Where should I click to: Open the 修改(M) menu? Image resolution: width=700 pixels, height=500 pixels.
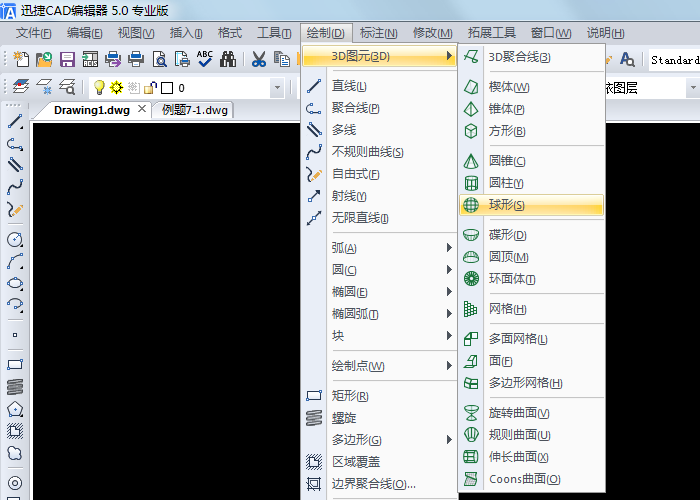pyautogui.click(x=432, y=33)
